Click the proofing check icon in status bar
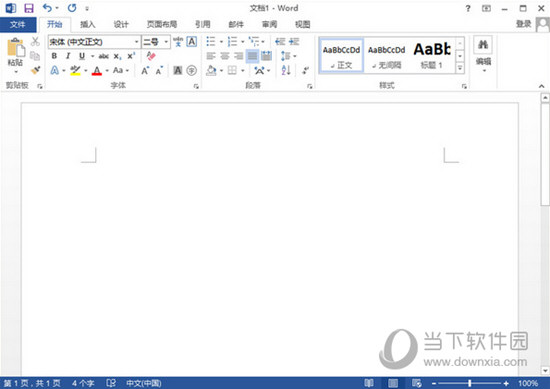This screenshot has height=389, width=550. (111, 383)
